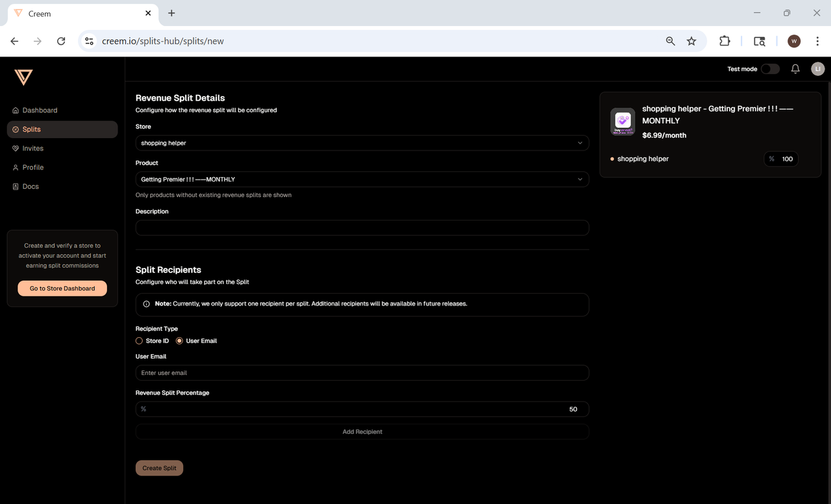This screenshot has height=504, width=831.
Task: Click 'Only products without existing revenue splits are shown'
Action: coord(214,195)
